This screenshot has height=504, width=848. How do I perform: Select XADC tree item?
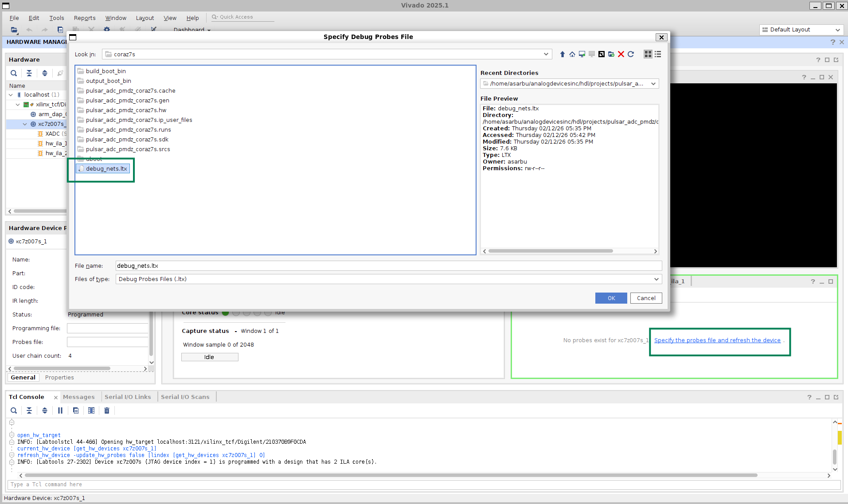52,134
